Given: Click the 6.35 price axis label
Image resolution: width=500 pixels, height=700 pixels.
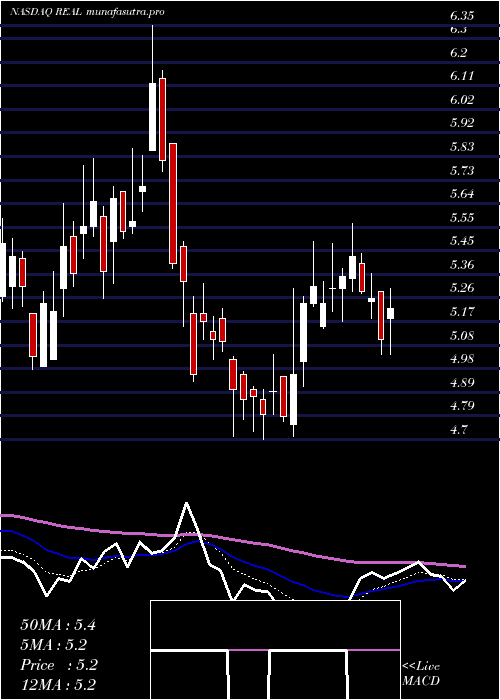Looking at the screenshot, I should 462,17.
